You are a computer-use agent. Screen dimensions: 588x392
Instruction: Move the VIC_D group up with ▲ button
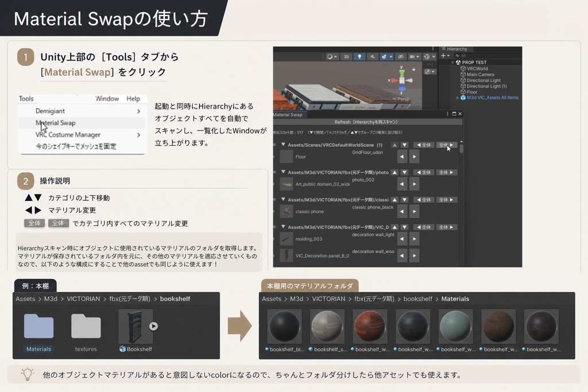click(x=394, y=227)
